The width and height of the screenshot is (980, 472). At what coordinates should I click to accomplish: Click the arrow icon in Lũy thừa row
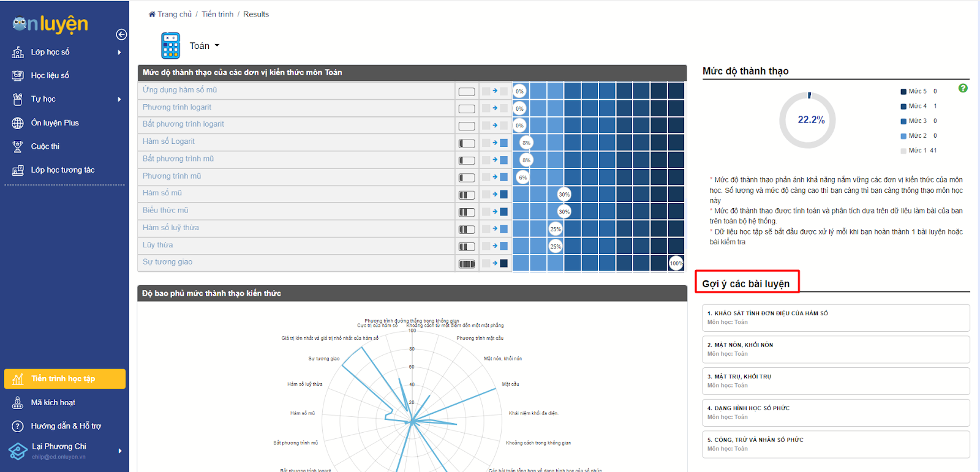point(495,245)
